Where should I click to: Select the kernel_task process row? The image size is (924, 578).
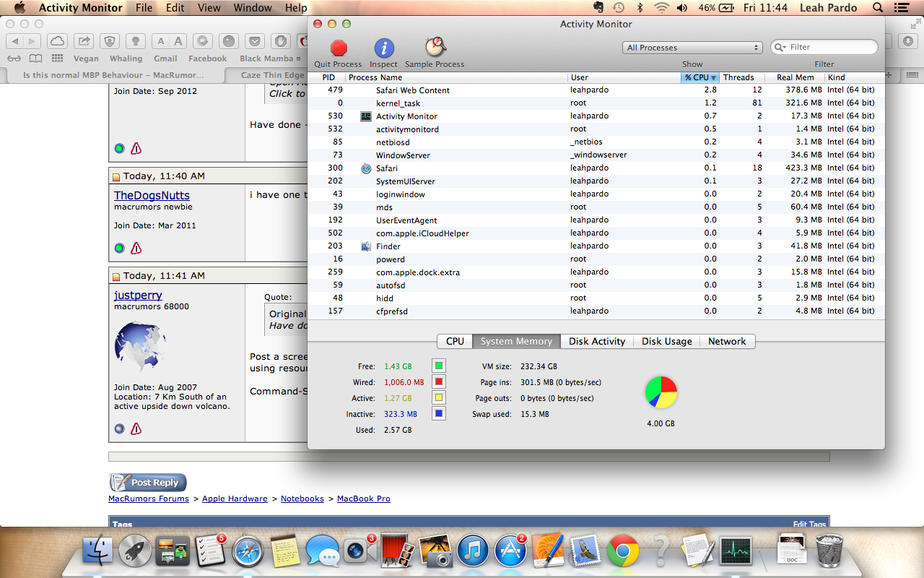(x=596, y=103)
